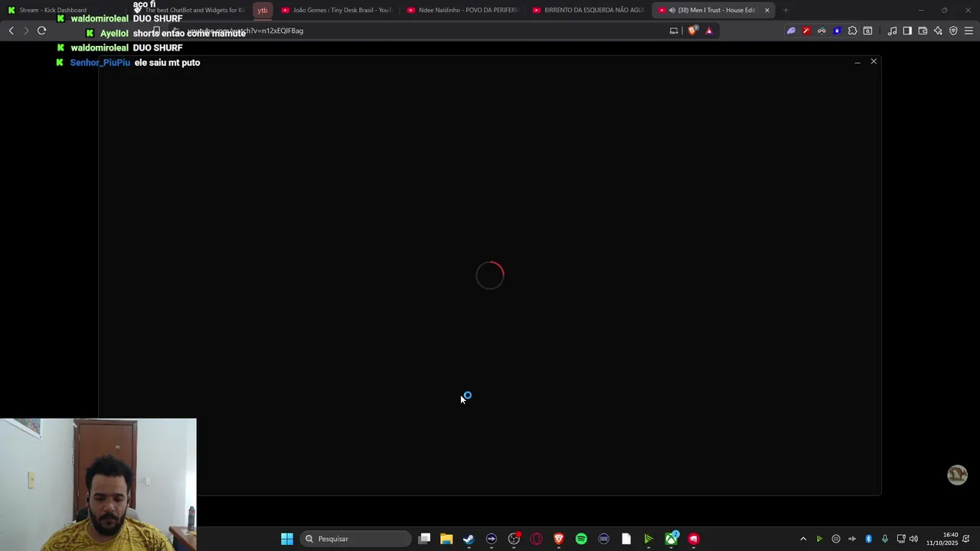Viewport: 980px width, 551px height.
Task: Minimize the dark loading overlay window
Action: click(857, 62)
